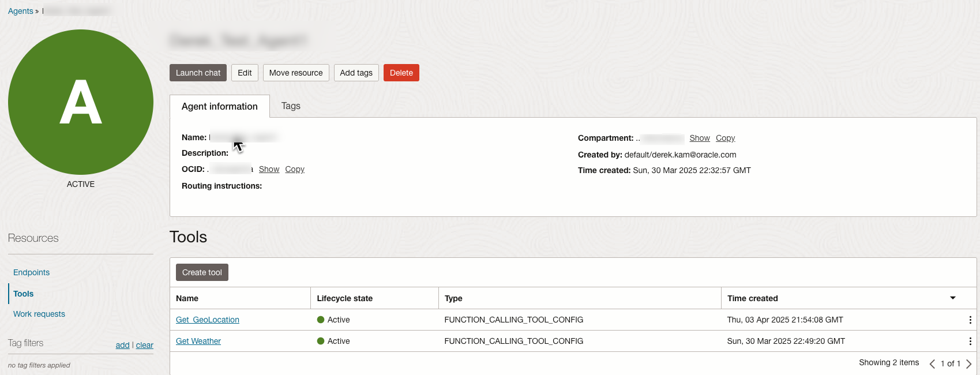The image size is (980, 375).
Task: Open Endpoints in Resources sidebar
Action: click(31, 272)
